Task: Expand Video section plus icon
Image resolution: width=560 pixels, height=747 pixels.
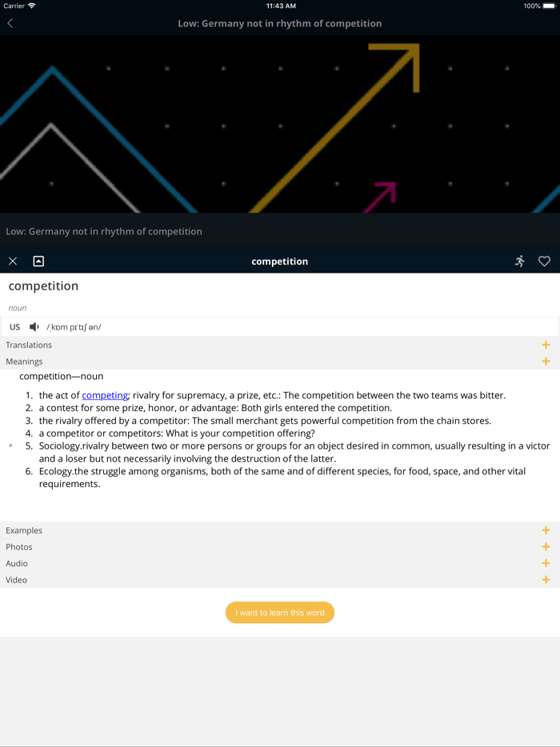Action: pos(546,580)
